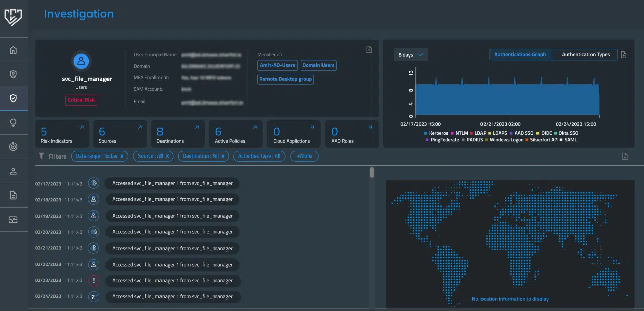Image resolution: width=644 pixels, height=311 pixels.
Task: Click the lightbulb insights sidebar icon
Action: pyautogui.click(x=14, y=123)
